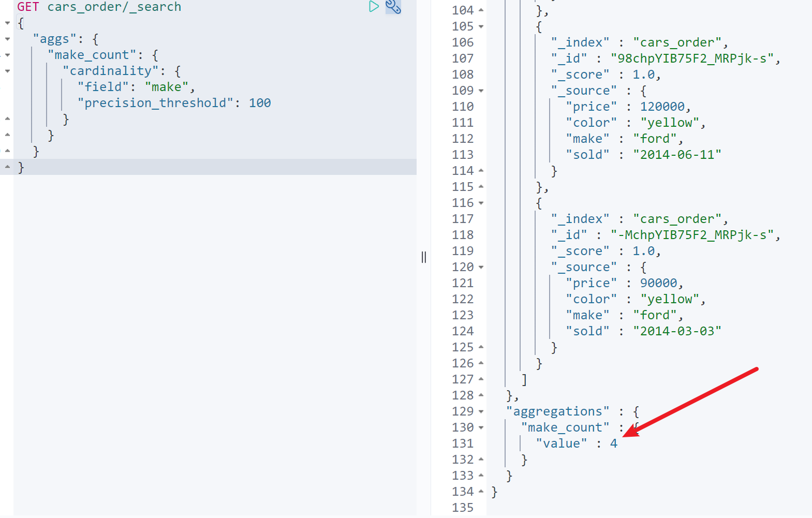Click the "make_count" key on line 130

[565, 427]
